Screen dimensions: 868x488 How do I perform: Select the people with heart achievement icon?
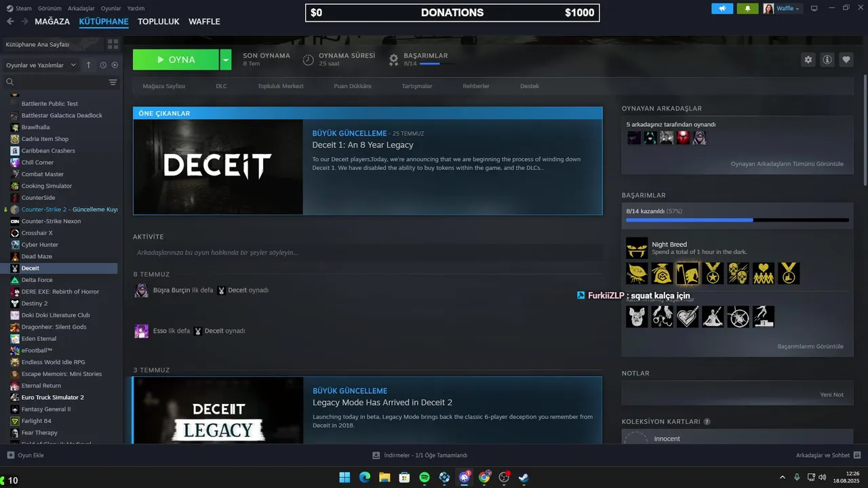click(764, 273)
